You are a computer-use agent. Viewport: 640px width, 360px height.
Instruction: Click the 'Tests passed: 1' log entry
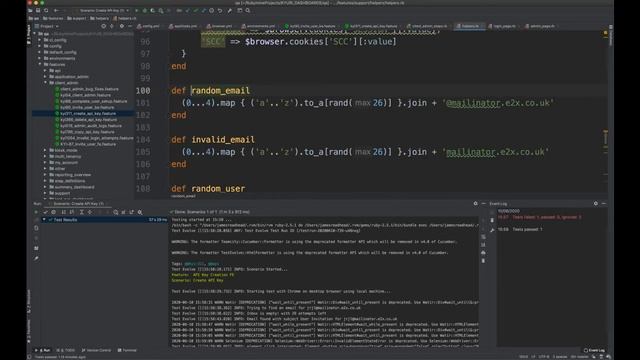(x=528, y=229)
